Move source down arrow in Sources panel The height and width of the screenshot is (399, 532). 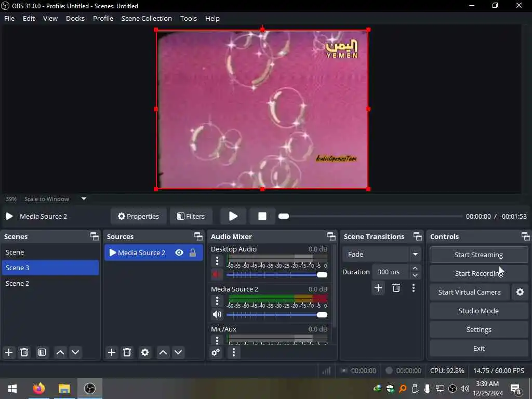[x=178, y=352]
